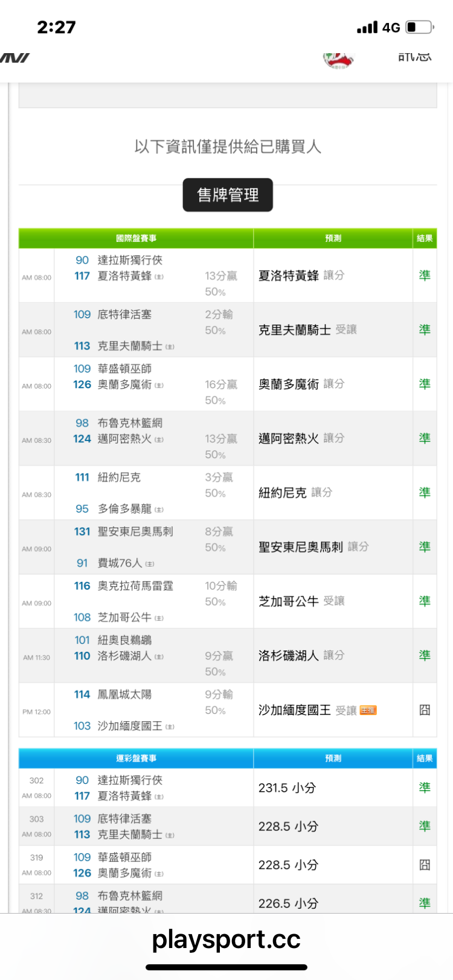
Task: Tap the battery icon in status bar
Action: (x=420, y=27)
